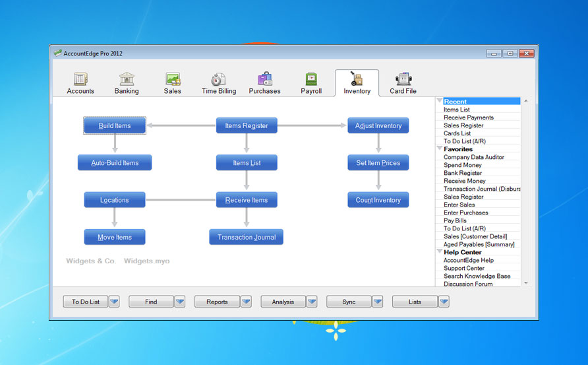Switch to the Banking tab label
This screenshot has width=588, height=365.
tap(127, 91)
